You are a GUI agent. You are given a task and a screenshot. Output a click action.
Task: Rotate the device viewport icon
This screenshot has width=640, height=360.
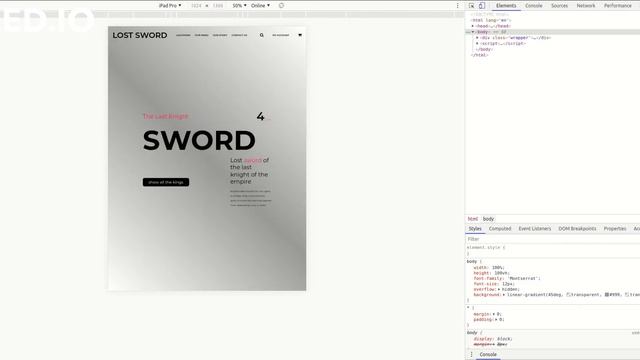click(x=281, y=6)
